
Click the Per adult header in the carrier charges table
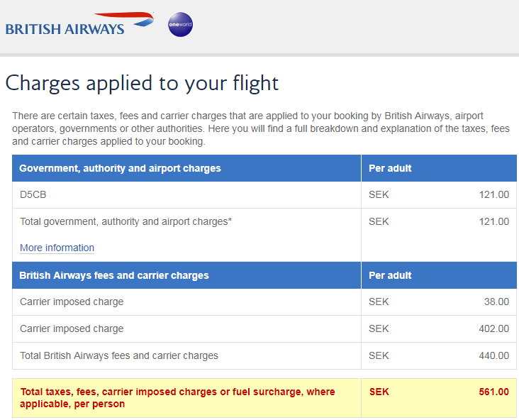(390, 275)
